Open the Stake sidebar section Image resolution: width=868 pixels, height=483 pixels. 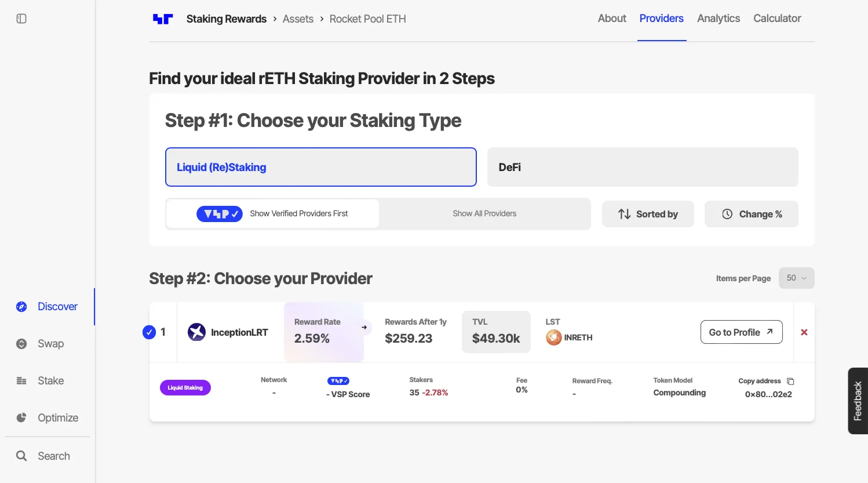pos(48,381)
